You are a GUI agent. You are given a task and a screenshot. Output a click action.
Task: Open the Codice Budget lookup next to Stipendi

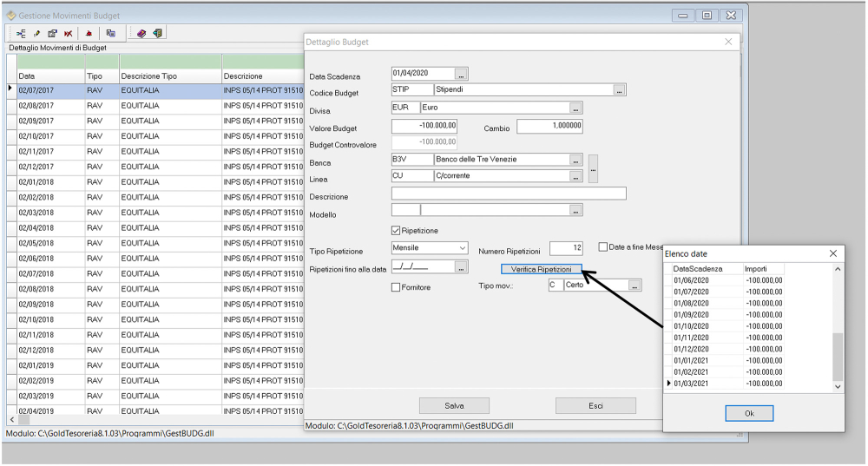pos(619,90)
